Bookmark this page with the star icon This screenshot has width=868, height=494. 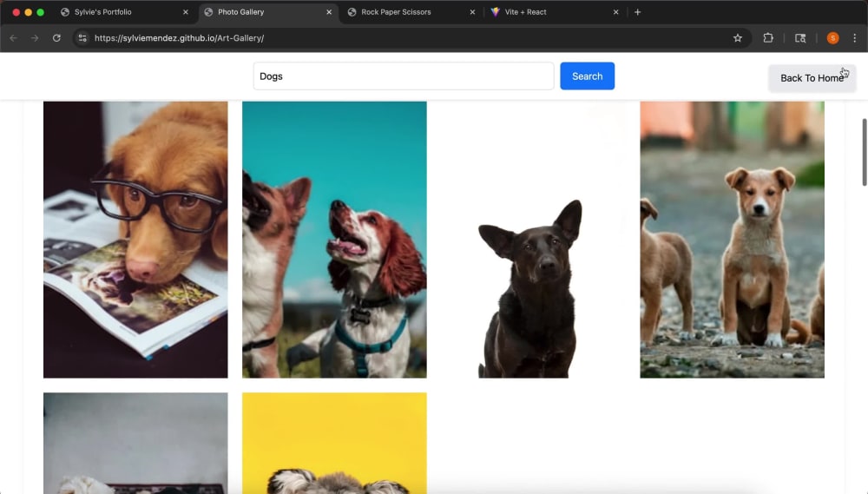tap(737, 38)
